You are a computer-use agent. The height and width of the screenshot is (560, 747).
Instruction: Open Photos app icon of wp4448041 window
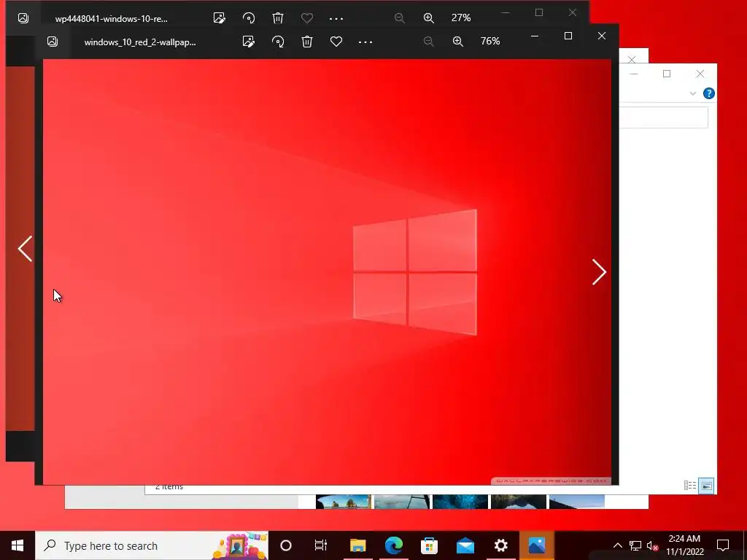click(23, 18)
